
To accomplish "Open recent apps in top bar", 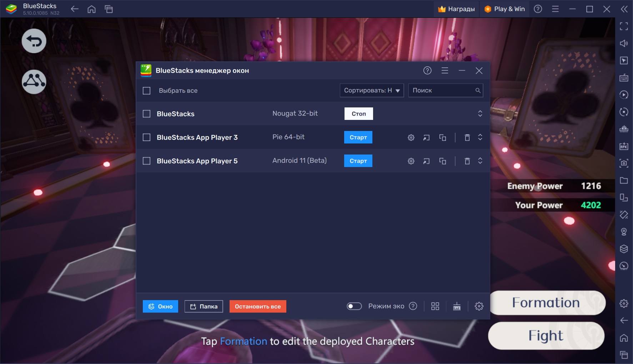I will click(109, 9).
